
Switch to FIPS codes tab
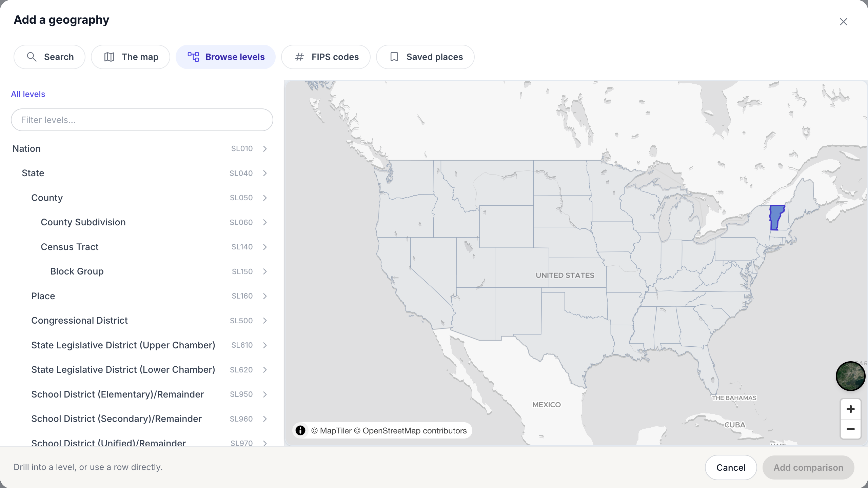pos(326,57)
